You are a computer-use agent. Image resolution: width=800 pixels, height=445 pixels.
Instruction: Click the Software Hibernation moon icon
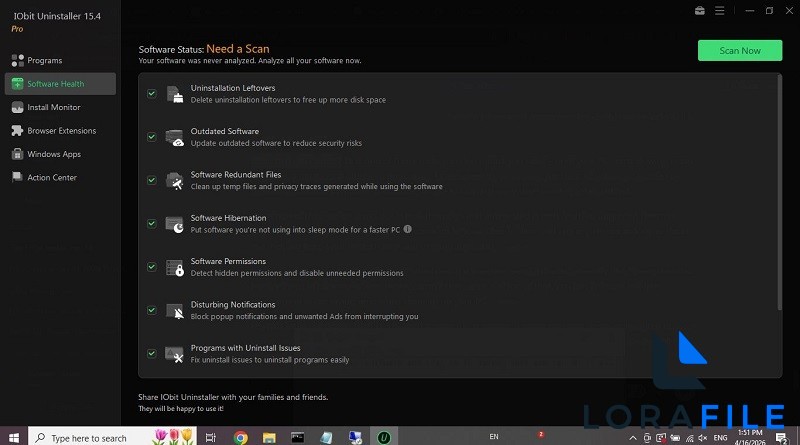point(174,225)
